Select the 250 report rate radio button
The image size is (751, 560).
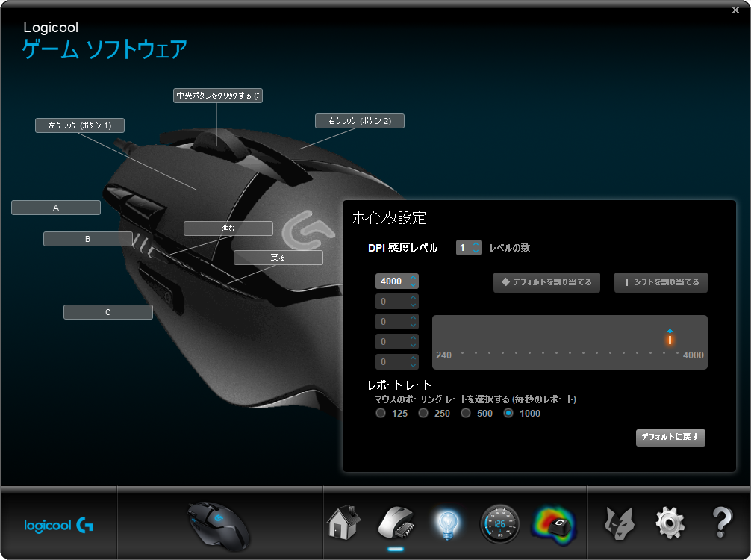[423, 413]
